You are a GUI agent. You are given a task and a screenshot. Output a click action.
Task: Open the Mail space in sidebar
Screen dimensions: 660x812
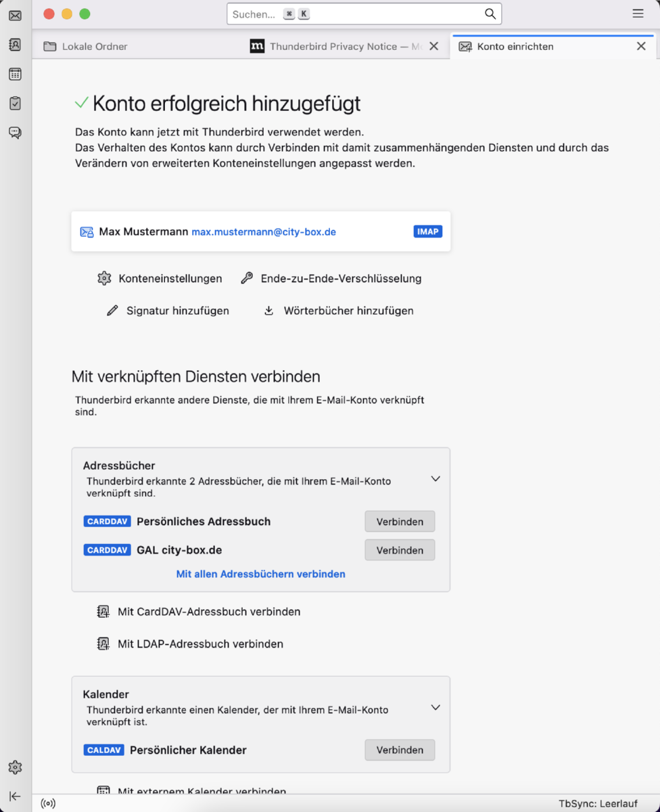(15, 16)
